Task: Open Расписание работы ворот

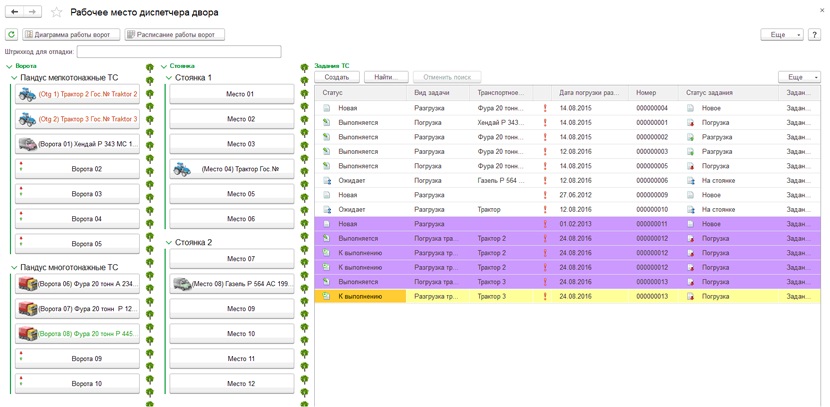Action: pyautogui.click(x=175, y=34)
